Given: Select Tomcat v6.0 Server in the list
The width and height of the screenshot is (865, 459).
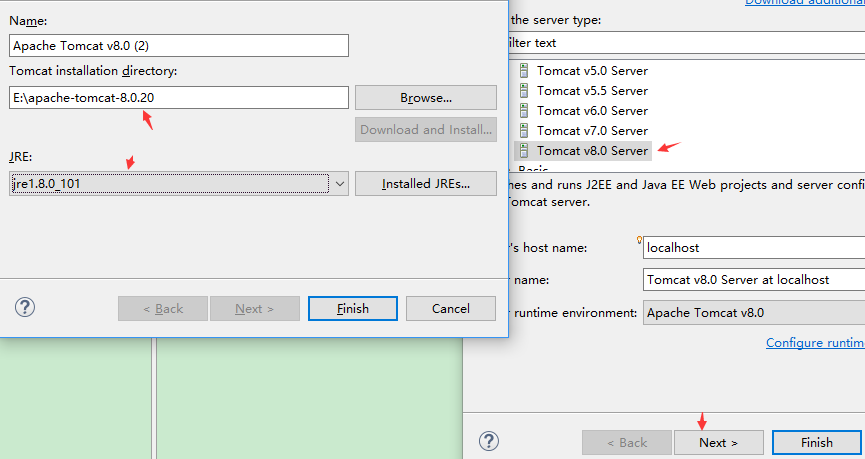Looking at the screenshot, I should (x=592, y=110).
